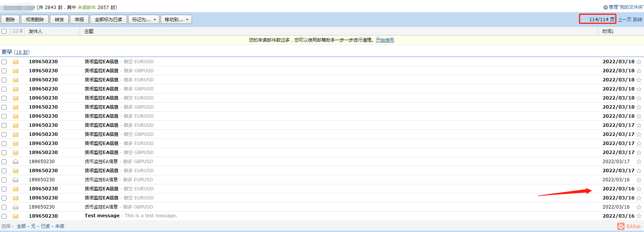The width and height of the screenshot is (644, 232).
Task: Check the box for 做多 GBPUSD 2022/03/17 email
Action: click(x=4, y=162)
